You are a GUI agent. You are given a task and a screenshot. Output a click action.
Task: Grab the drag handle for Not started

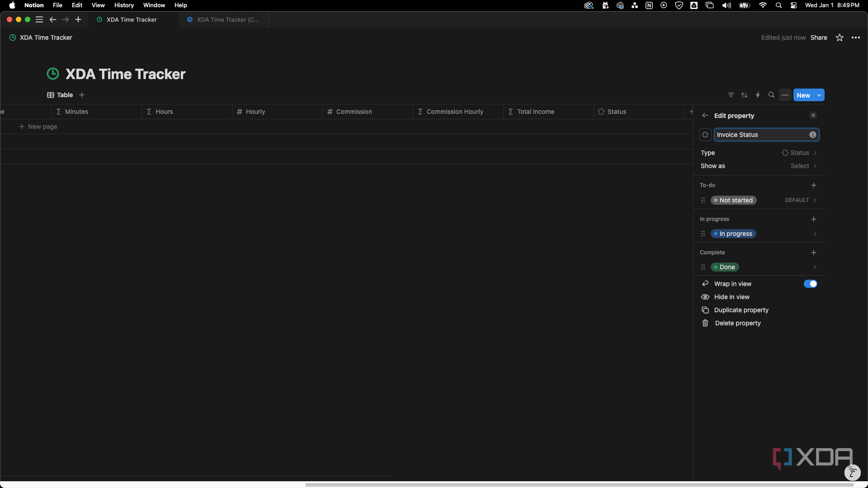point(703,200)
